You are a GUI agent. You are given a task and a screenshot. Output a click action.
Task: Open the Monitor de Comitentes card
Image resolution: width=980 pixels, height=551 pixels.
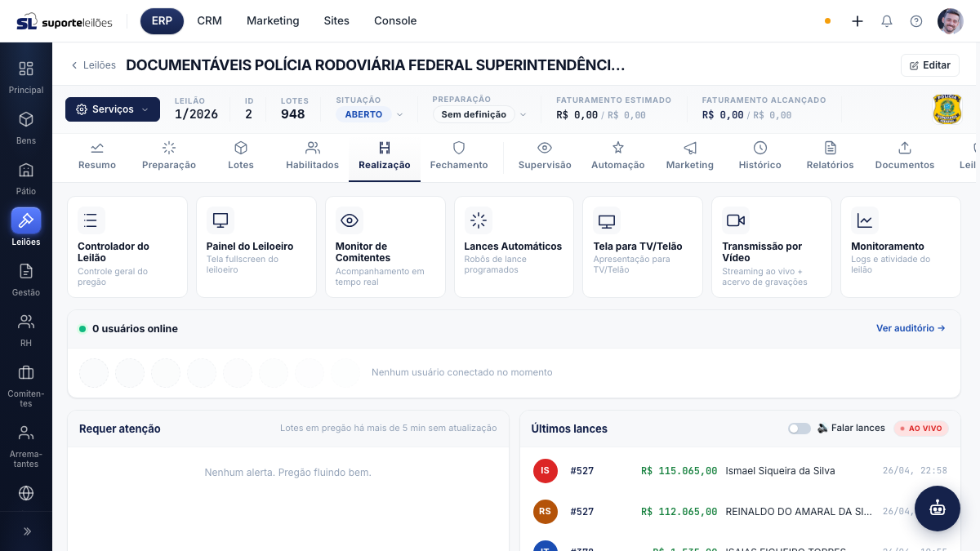tap(385, 247)
